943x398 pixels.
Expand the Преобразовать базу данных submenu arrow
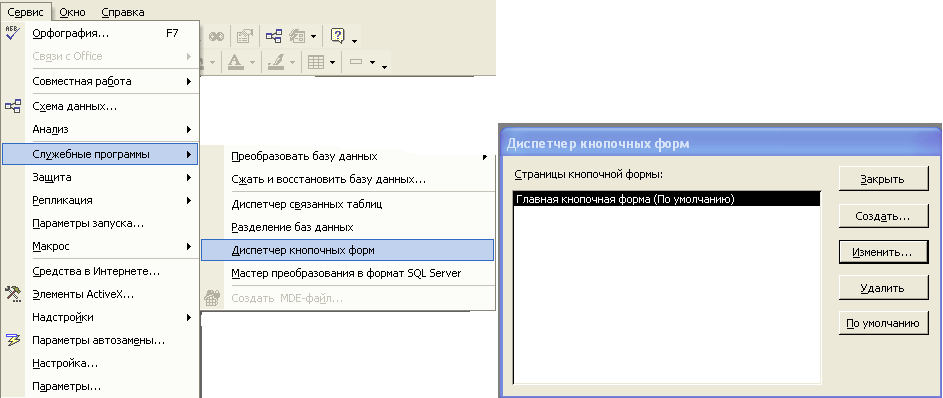point(484,157)
